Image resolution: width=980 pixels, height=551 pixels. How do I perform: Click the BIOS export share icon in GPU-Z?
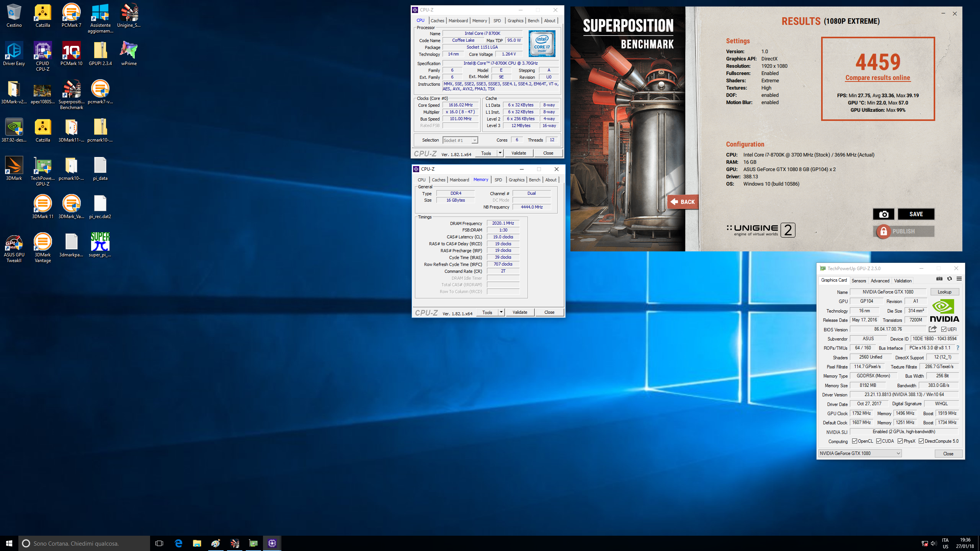click(x=933, y=329)
